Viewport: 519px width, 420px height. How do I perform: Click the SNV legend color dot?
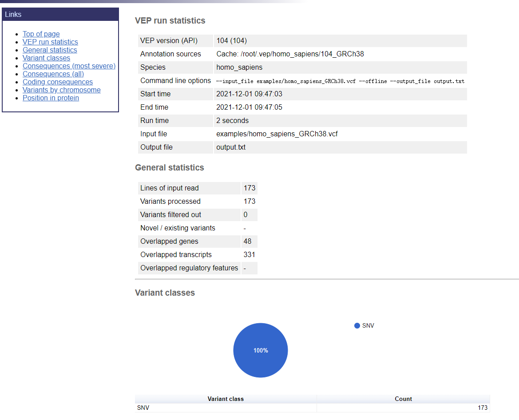(357, 326)
